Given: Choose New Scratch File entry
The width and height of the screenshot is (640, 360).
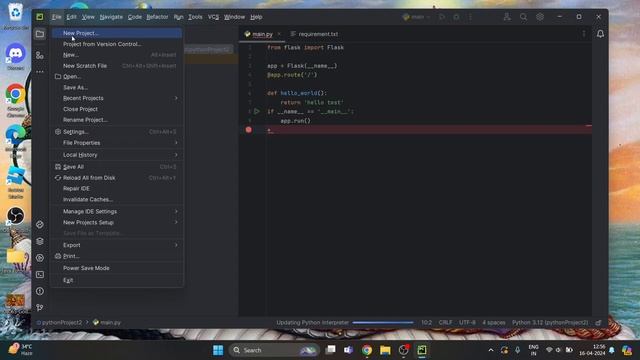Looking at the screenshot, I should (117, 66).
